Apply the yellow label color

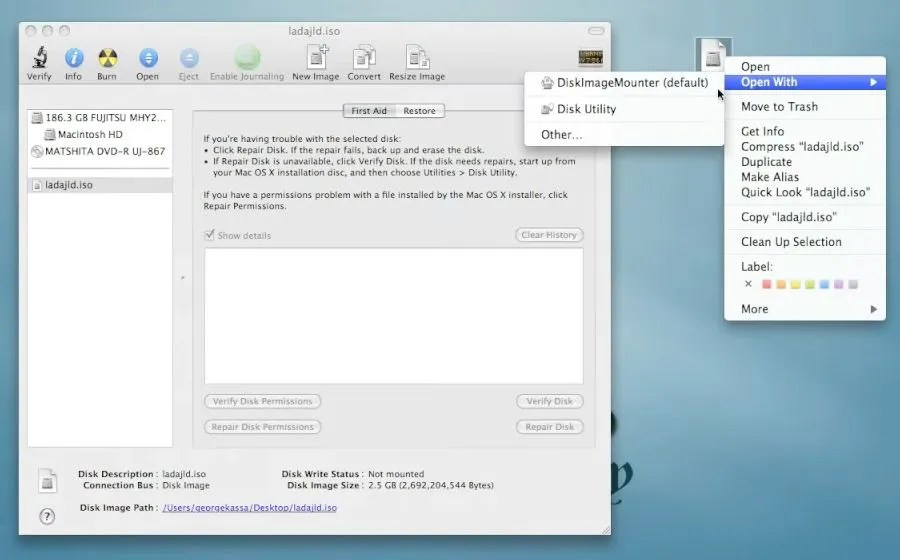point(795,285)
